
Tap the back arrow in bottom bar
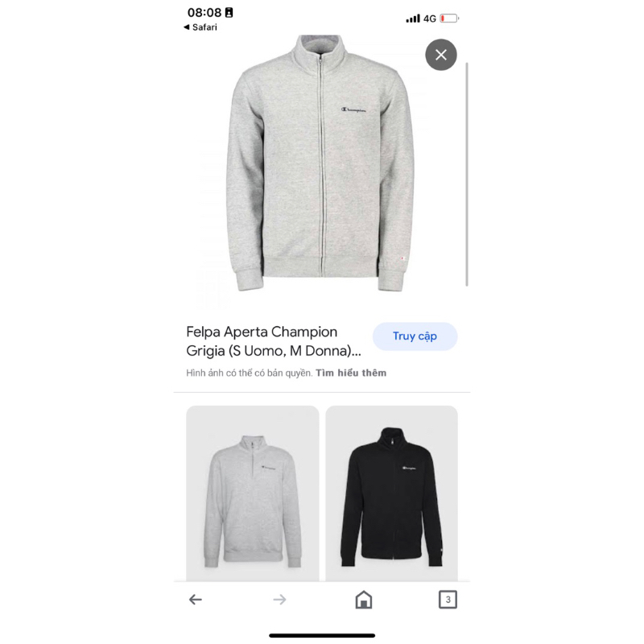(x=196, y=600)
